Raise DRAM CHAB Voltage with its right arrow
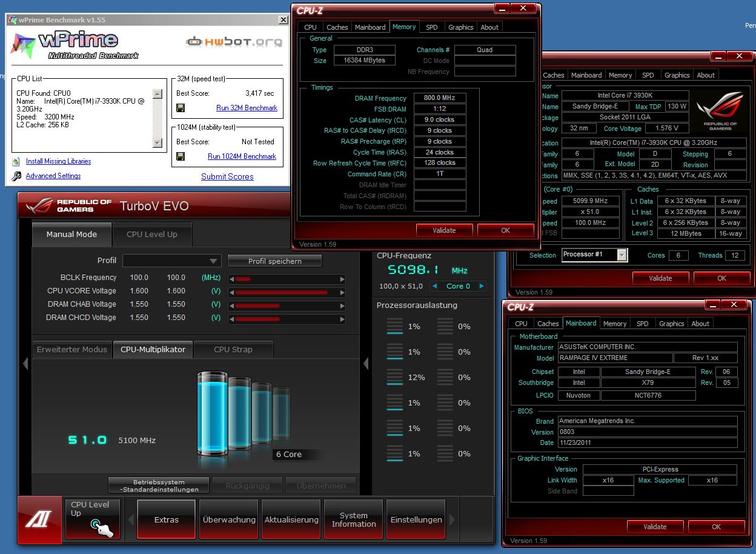This screenshot has width=756, height=554. [342, 305]
